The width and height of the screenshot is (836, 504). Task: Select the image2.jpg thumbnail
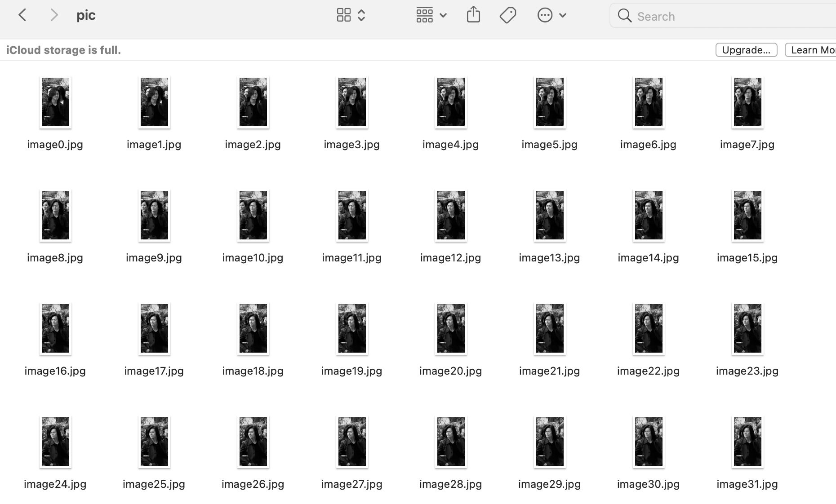[x=253, y=102]
